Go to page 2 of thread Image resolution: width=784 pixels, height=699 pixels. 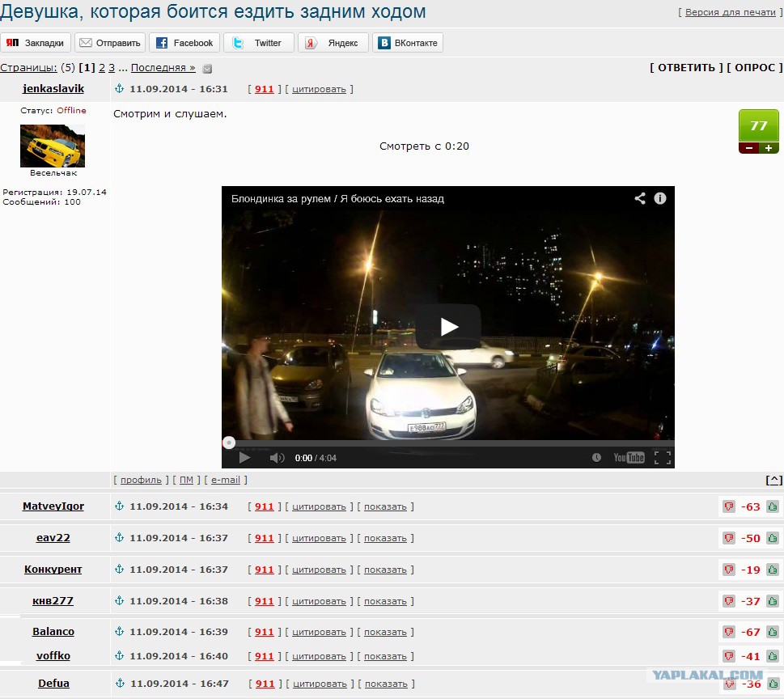[x=102, y=67]
